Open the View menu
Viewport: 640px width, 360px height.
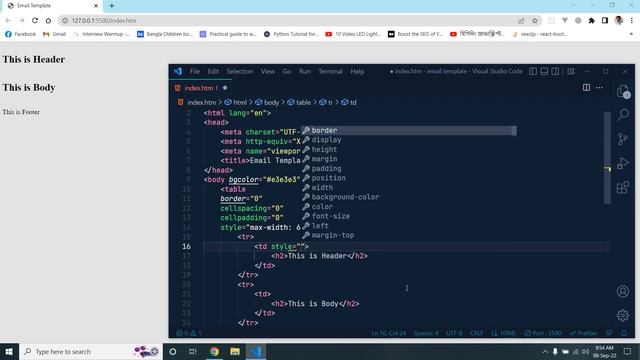coord(268,71)
